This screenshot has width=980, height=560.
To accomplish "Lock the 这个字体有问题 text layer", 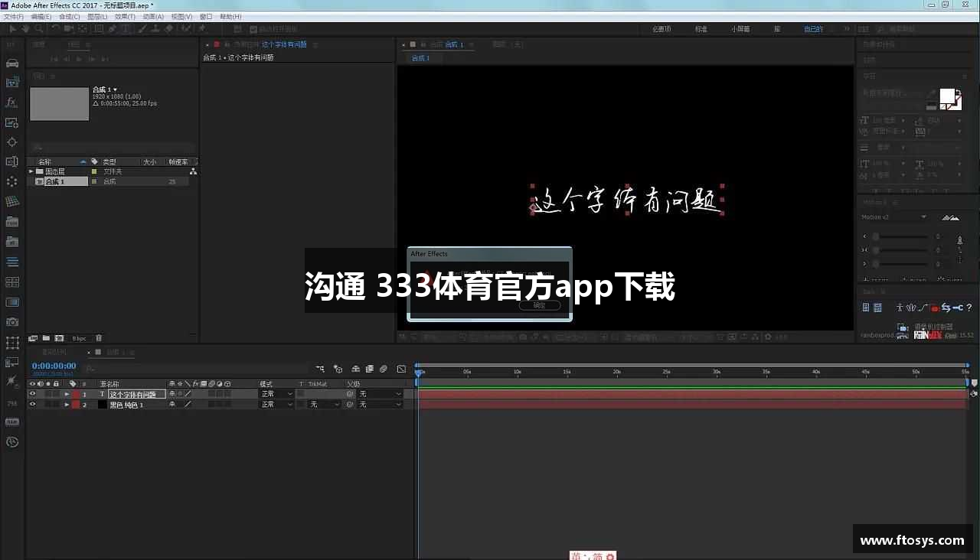I will pos(56,393).
